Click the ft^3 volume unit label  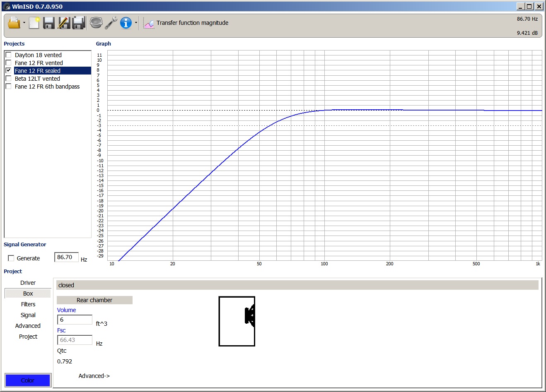pyautogui.click(x=101, y=324)
